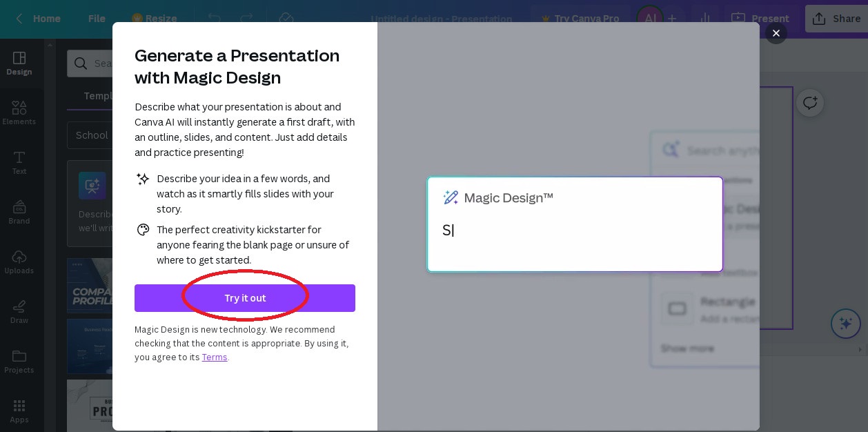Open the Uploads sidebar panel

coord(19,262)
